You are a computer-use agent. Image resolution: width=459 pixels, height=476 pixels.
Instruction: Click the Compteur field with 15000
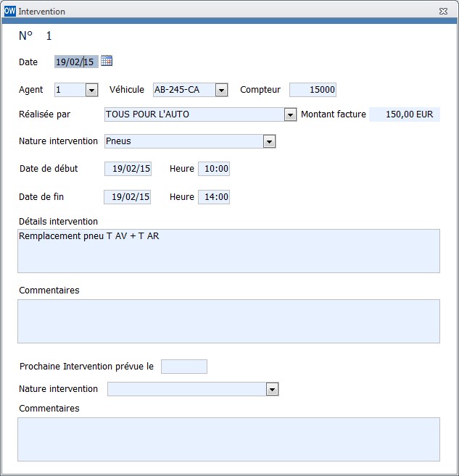pyautogui.click(x=313, y=90)
